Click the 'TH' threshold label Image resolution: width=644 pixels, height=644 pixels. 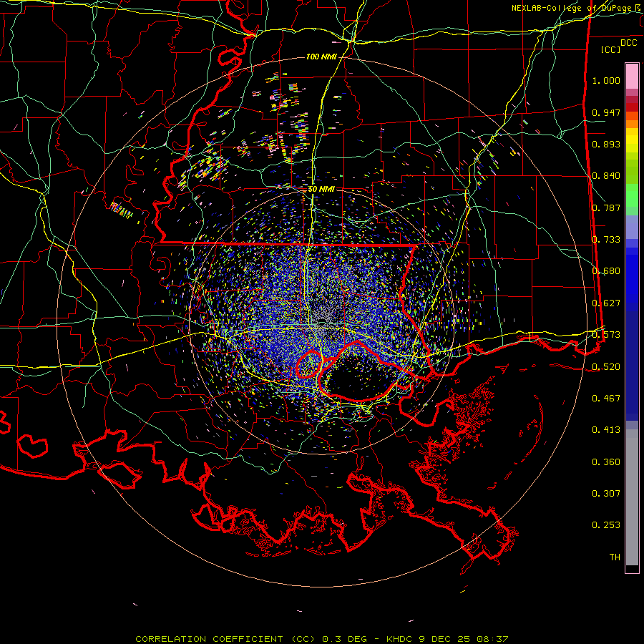pos(615,557)
